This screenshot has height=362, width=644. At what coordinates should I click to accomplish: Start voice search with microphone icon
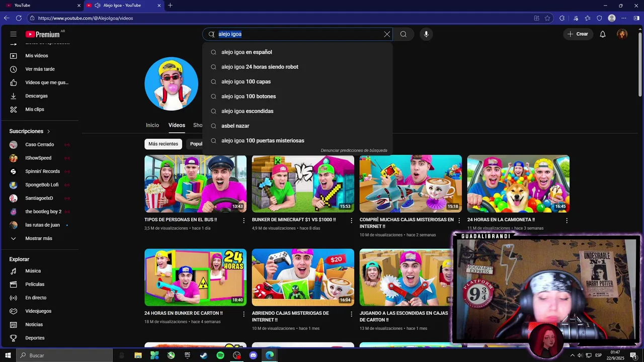click(x=426, y=34)
